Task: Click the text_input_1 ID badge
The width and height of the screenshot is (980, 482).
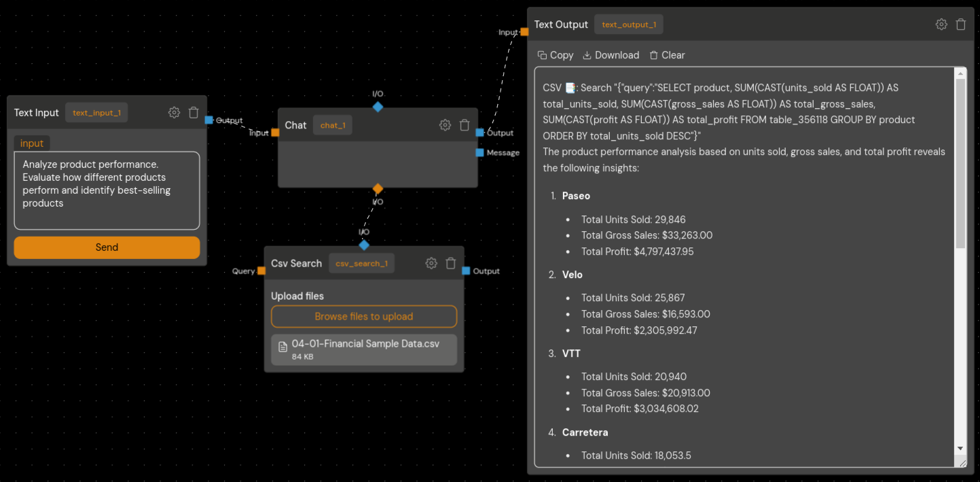Action: (x=96, y=113)
